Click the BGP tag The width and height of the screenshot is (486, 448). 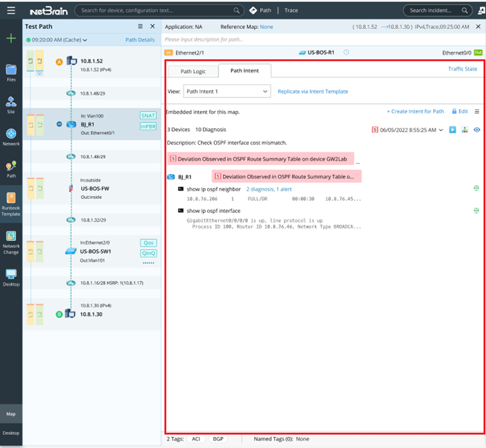click(218, 439)
